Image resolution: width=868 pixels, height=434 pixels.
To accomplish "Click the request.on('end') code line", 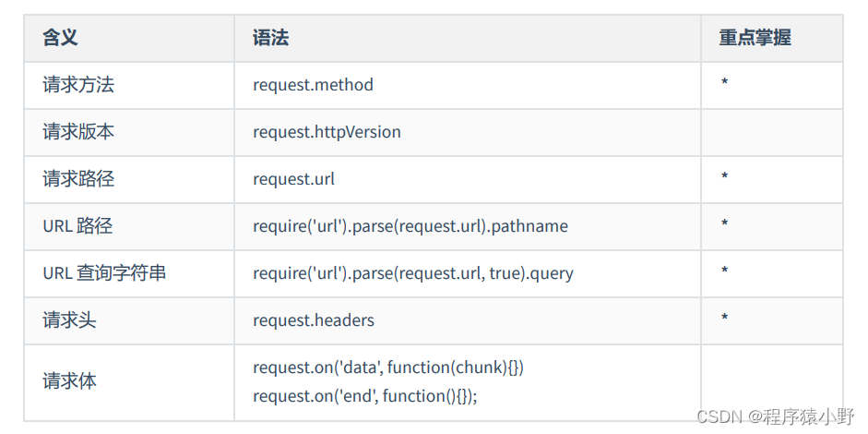I will [x=365, y=395].
